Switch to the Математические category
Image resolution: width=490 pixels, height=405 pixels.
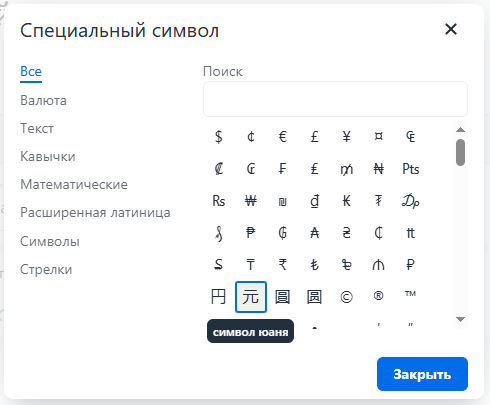[74, 184]
